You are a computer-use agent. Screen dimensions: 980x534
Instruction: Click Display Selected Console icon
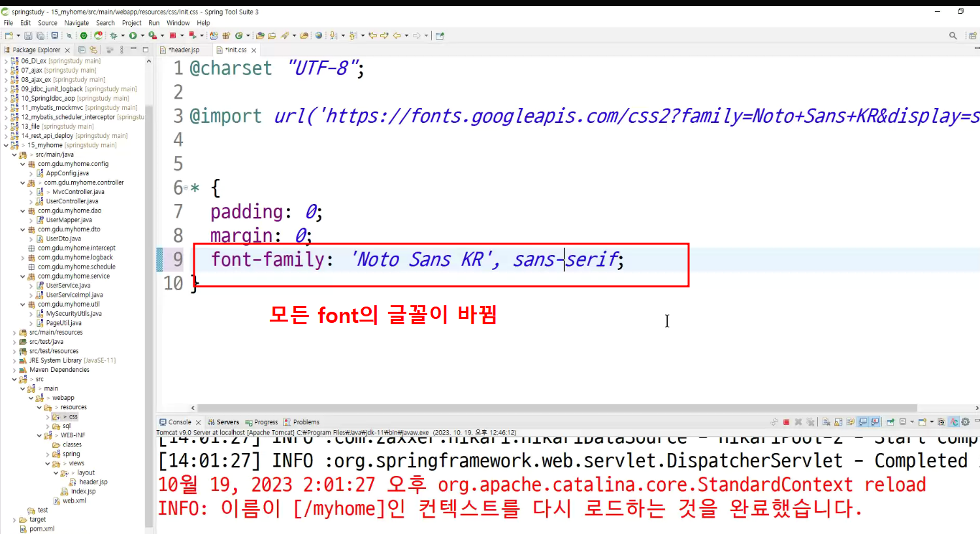pyautogui.click(x=903, y=422)
